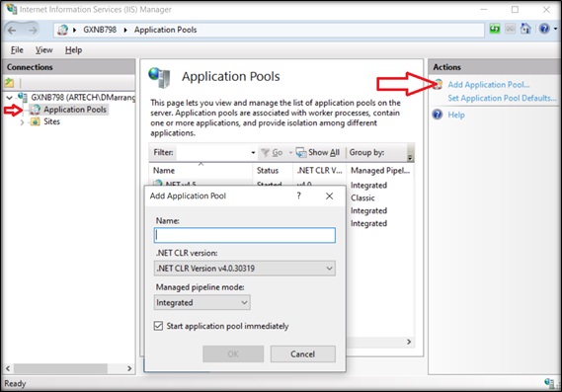Click the pool Name input field
Screen dimensions: 562x392
pyautogui.click(x=245, y=235)
